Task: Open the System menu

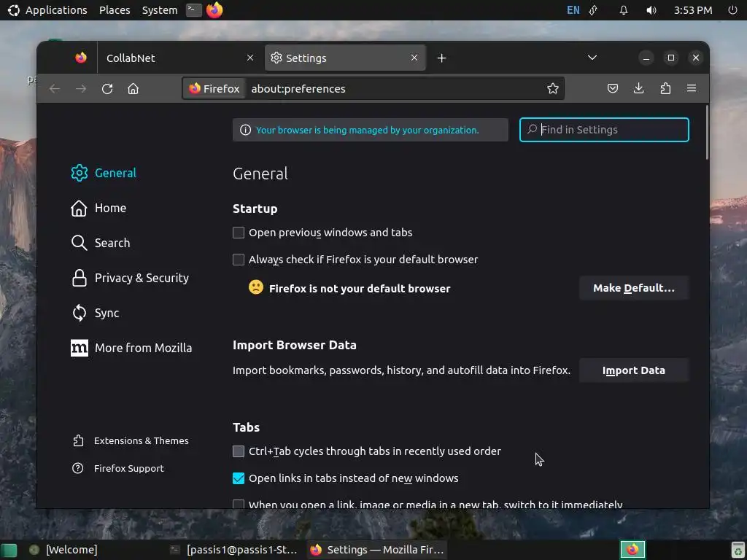Action: click(x=160, y=10)
